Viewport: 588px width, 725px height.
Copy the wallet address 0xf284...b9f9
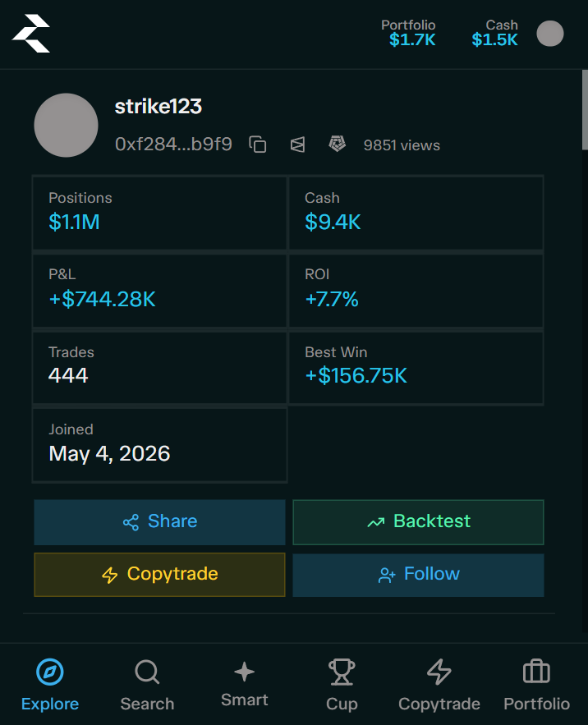pos(258,145)
